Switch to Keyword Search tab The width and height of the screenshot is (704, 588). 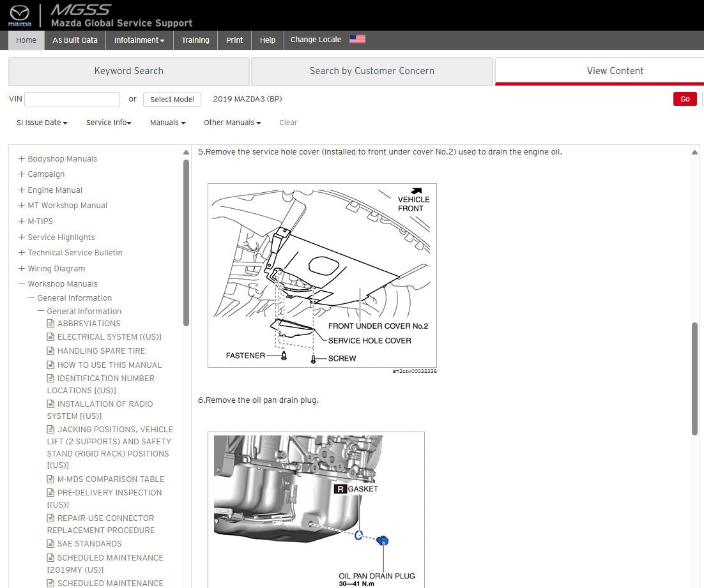(129, 71)
